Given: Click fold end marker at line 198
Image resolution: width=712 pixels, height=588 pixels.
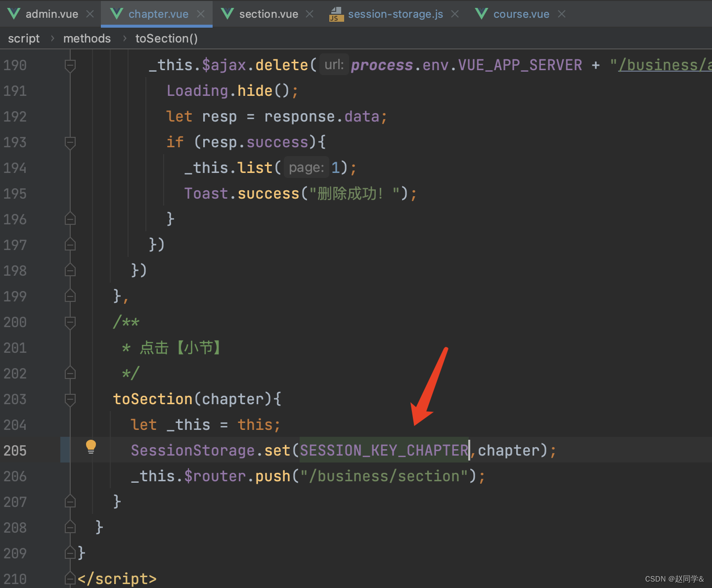Looking at the screenshot, I should [x=70, y=270].
